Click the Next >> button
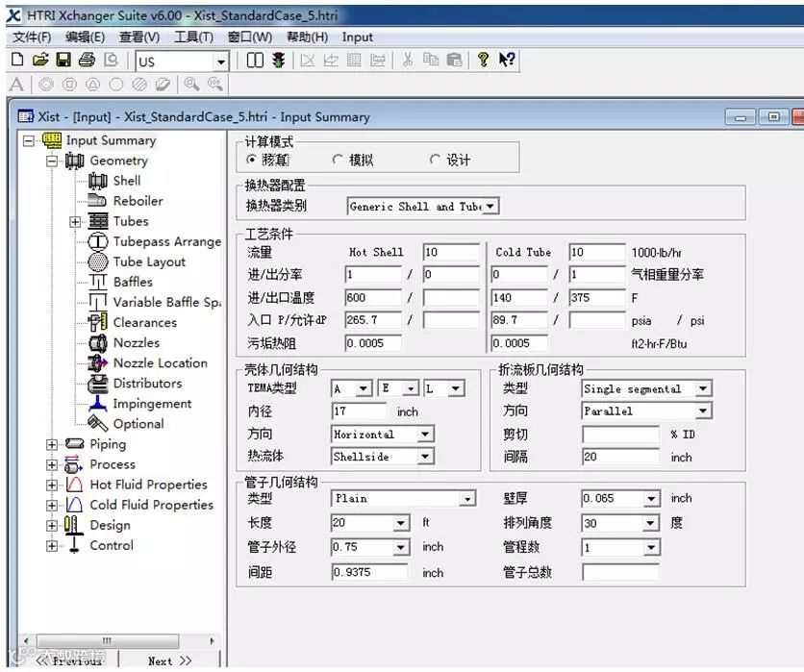This screenshot has height=672, width=804. point(169,661)
